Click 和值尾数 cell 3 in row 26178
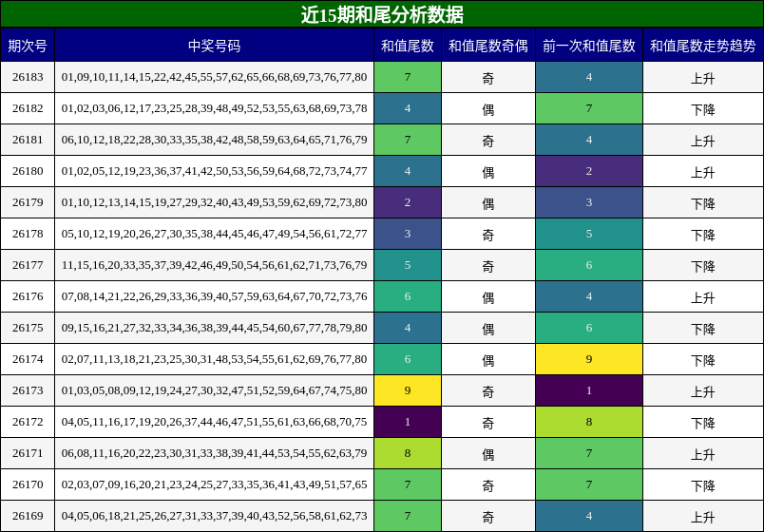 pyautogui.click(x=408, y=234)
